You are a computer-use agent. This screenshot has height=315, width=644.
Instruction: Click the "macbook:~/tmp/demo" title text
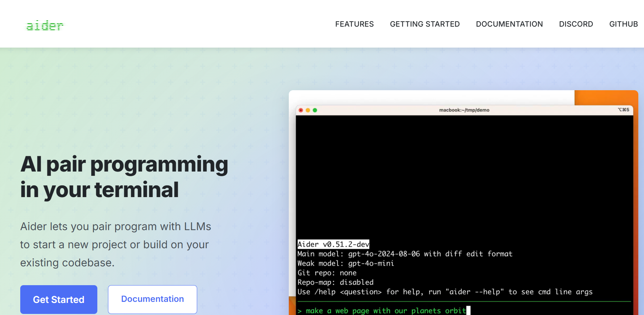tap(464, 110)
